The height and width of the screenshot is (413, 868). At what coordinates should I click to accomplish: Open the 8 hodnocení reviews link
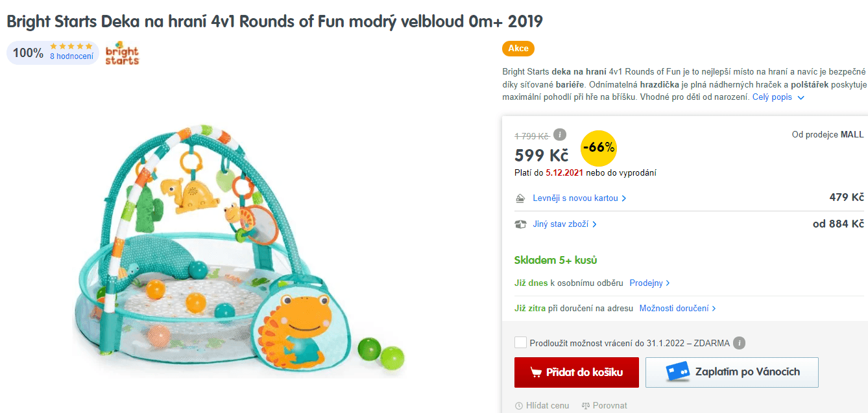pyautogui.click(x=71, y=56)
